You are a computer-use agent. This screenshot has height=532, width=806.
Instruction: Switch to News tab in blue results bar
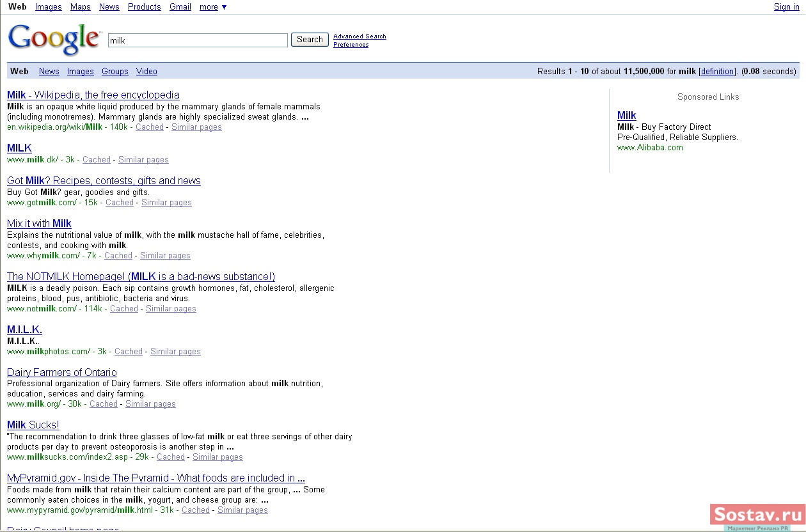tap(49, 72)
